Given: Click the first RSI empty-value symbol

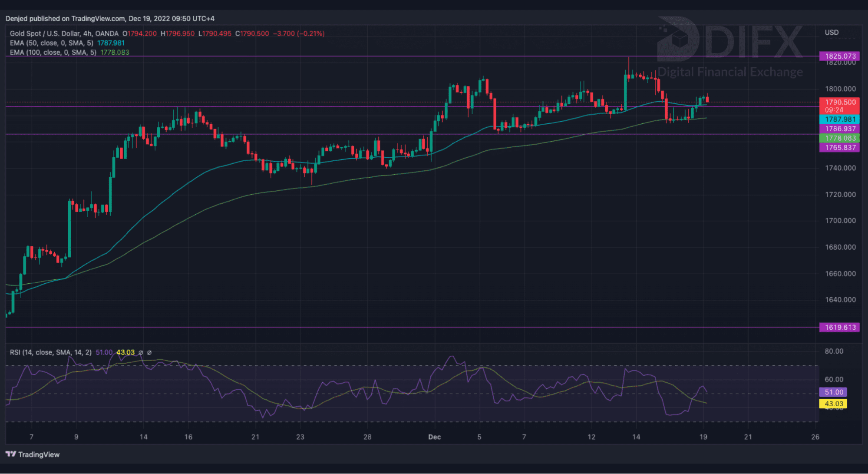Looking at the screenshot, I should (x=141, y=352).
